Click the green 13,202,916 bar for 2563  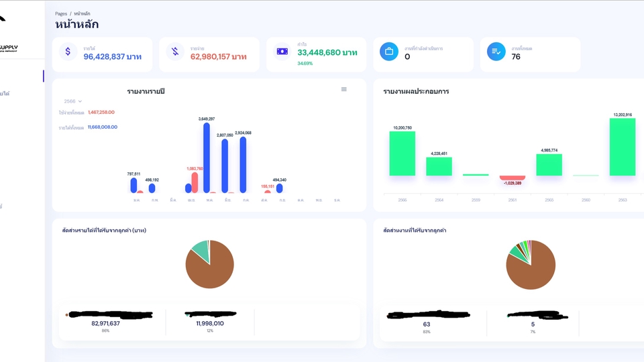[x=623, y=147]
